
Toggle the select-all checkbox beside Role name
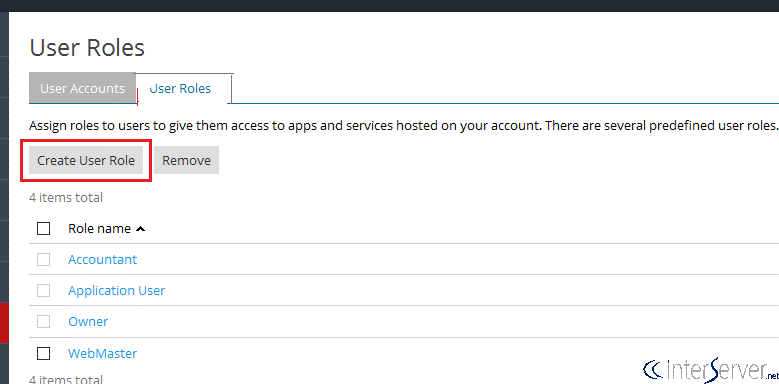[44, 229]
